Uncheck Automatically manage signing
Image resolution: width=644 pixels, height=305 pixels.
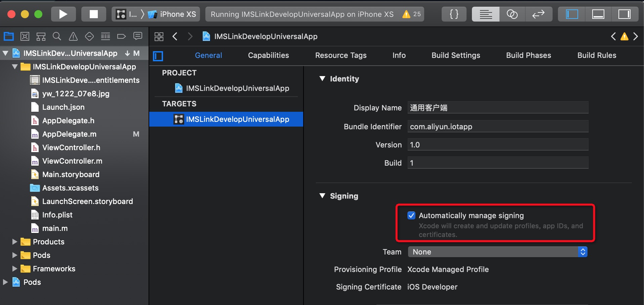pos(411,215)
